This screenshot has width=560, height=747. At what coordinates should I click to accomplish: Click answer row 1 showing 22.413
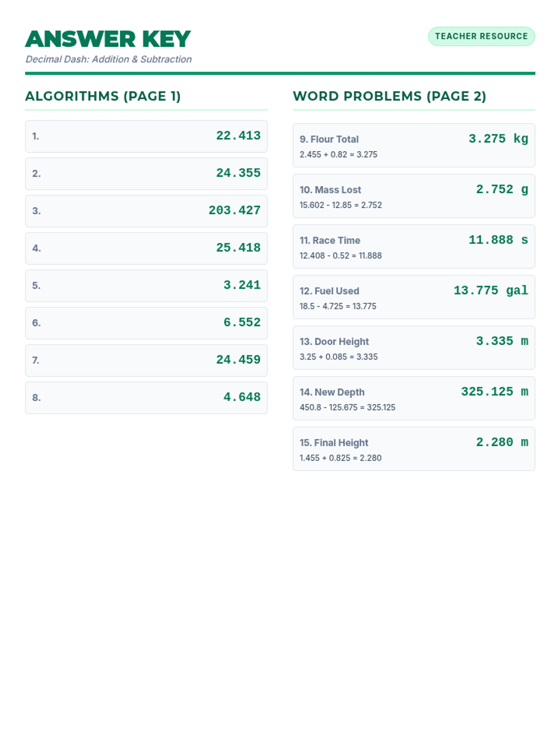point(146,136)
